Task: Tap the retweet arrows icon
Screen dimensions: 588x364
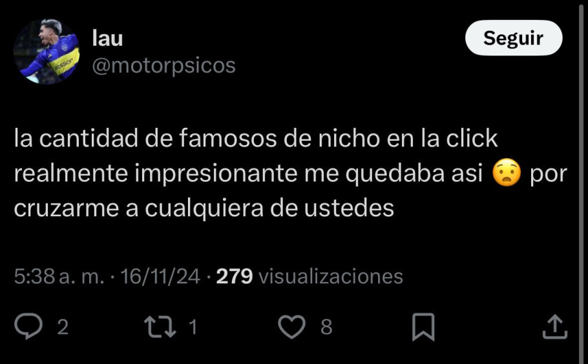Action: (160, 327)
